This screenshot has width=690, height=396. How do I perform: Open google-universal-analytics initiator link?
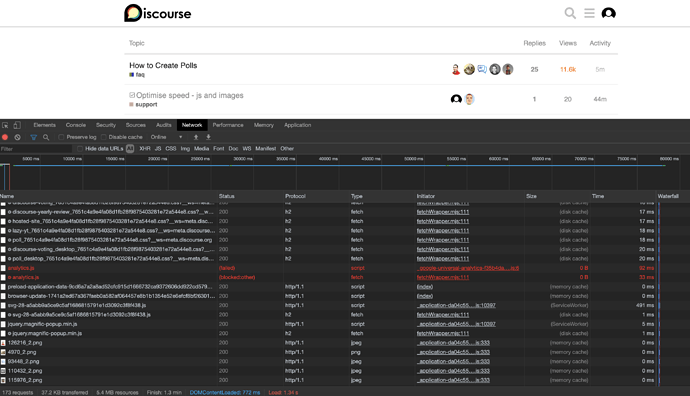(x=468, y=268)
